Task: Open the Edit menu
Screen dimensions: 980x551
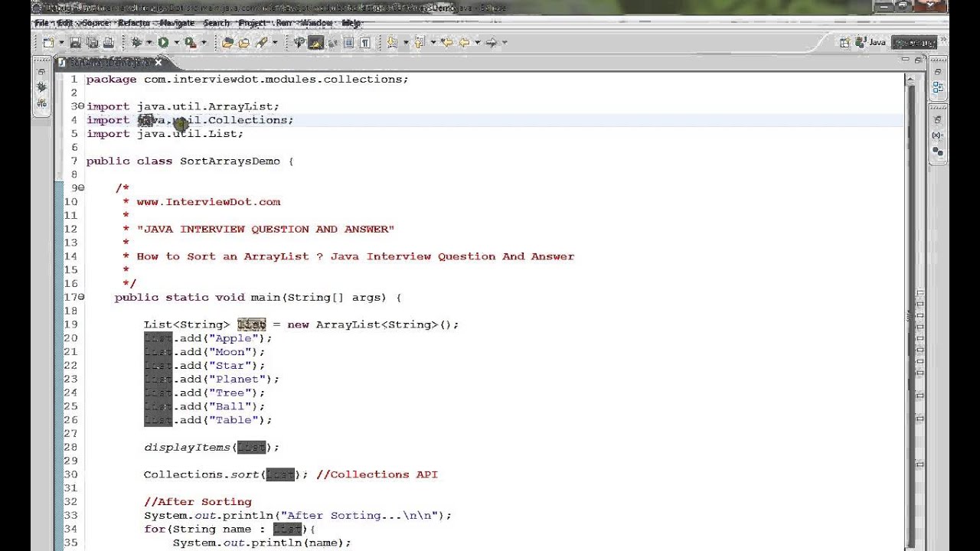Action: tap(64, 23)
